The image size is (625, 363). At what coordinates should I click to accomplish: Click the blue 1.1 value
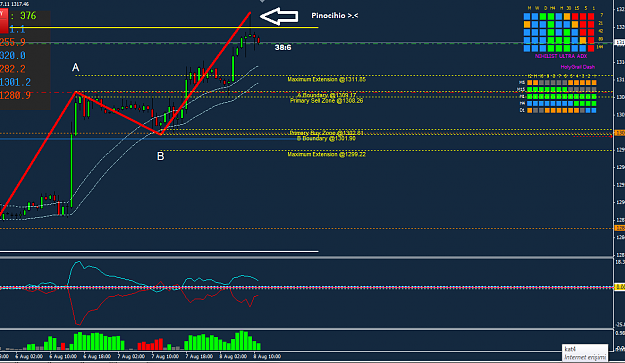tap(18, 29)
